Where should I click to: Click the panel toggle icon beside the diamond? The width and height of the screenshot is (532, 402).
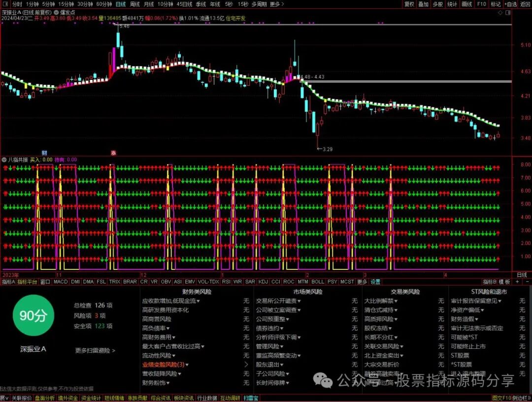(508, 12)
